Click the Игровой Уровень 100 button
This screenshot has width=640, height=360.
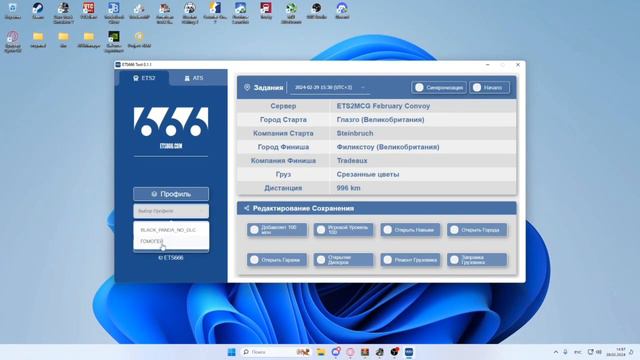coord(343,230)
